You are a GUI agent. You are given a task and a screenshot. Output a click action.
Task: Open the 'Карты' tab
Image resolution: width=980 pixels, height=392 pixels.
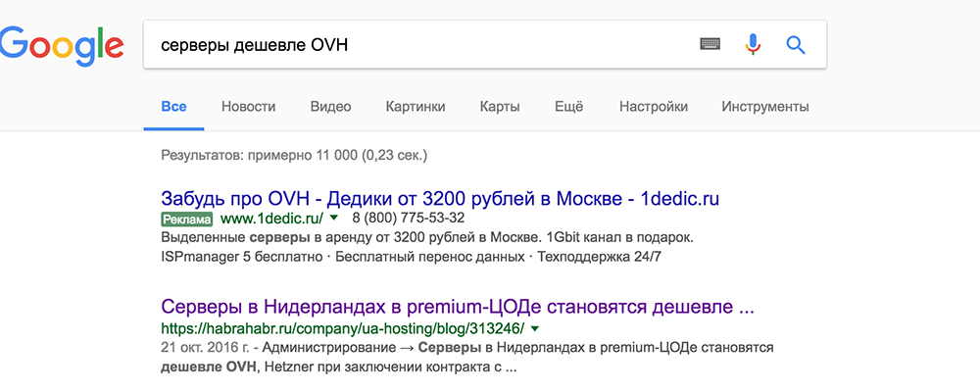point(500,107)
